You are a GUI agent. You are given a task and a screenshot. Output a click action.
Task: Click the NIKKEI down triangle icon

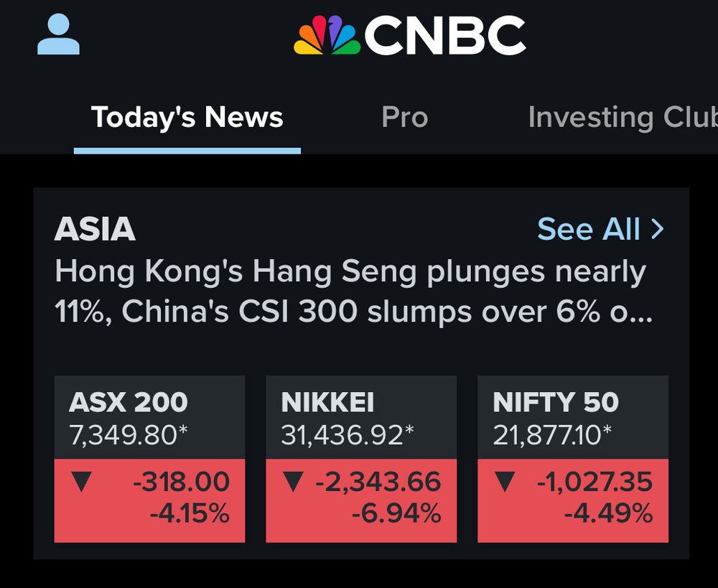point(293,482)
